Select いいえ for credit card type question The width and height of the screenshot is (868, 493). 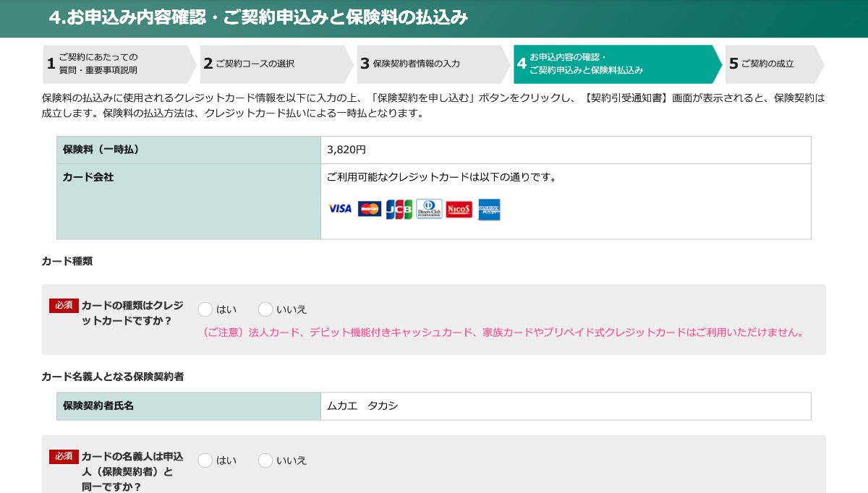(265, 309)
